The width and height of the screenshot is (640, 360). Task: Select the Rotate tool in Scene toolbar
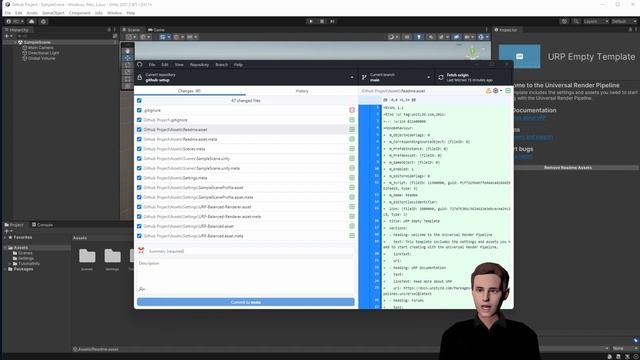[x=128, y=65]
